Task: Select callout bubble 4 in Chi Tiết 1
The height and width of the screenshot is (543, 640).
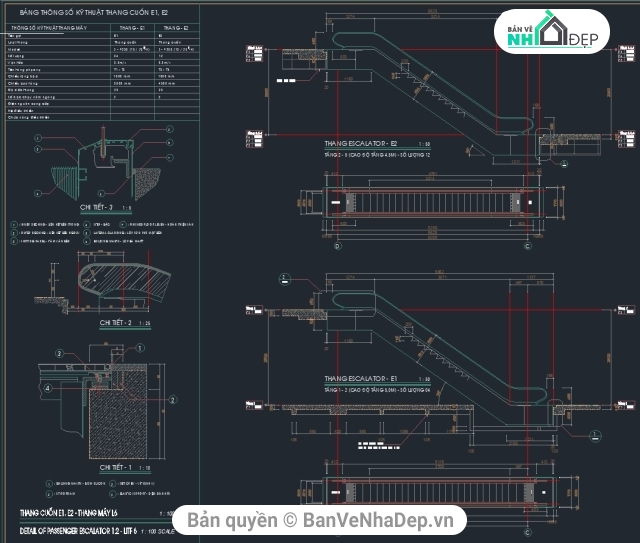Action: 46,387
